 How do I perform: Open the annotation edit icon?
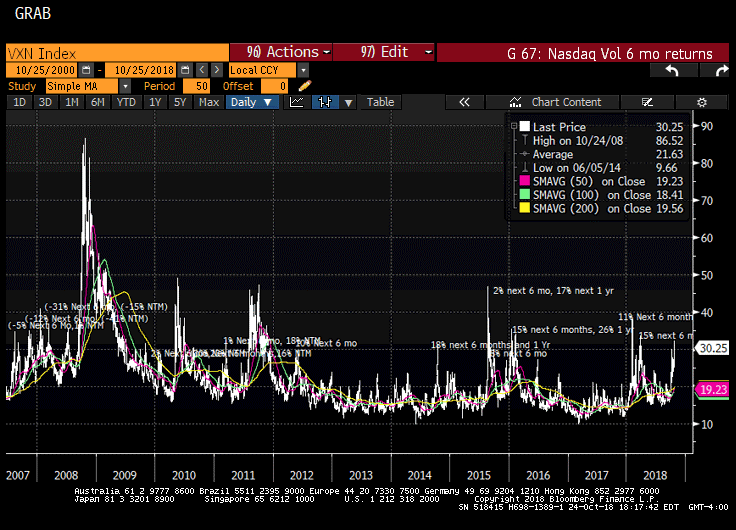pyautogui.click(x=647, y=102)
